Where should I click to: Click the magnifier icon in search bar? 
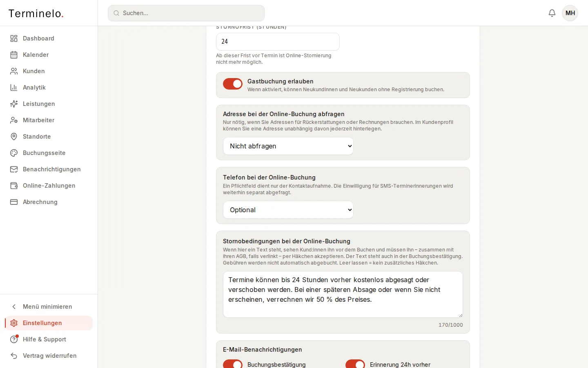point(116,13)
